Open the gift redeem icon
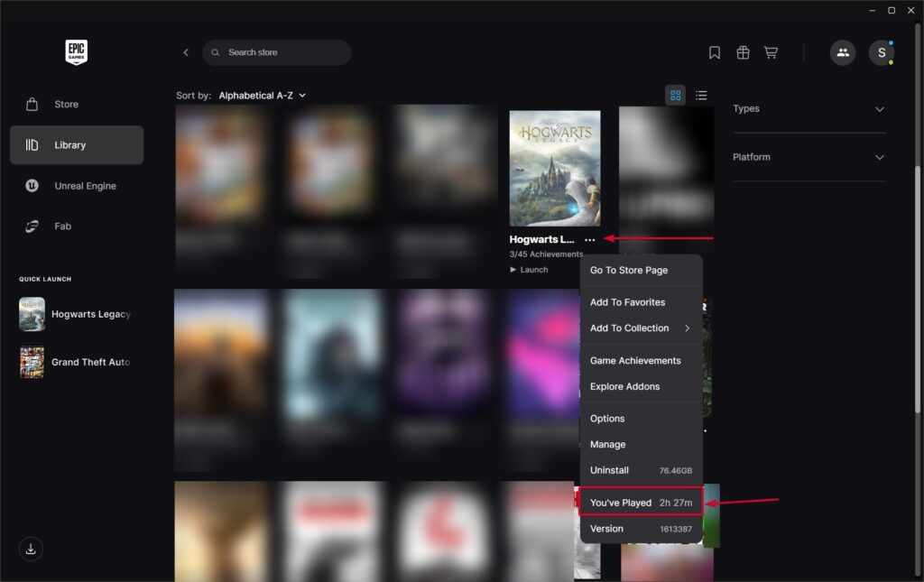The height and width of the screenshot is (582, 924). [743, 52]
